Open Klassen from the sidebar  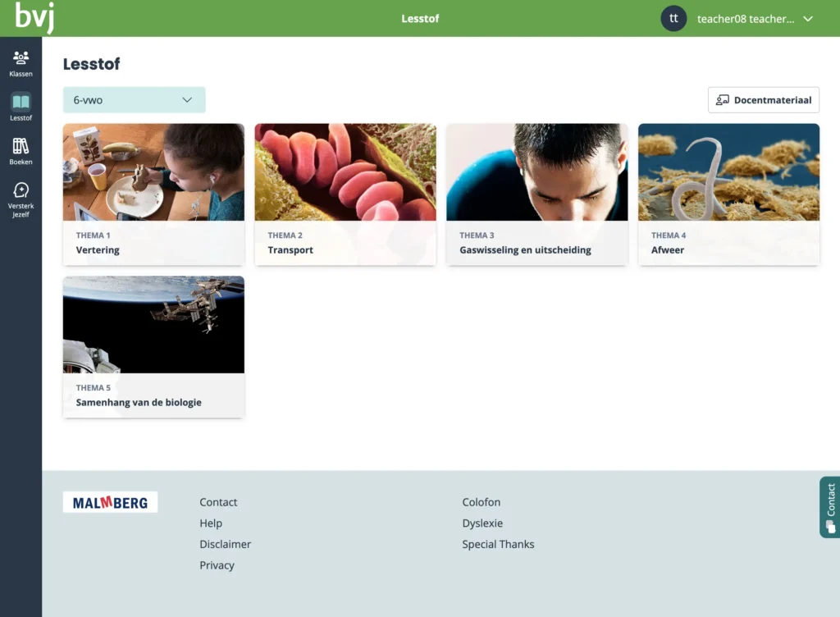click(x=21, y=63)
